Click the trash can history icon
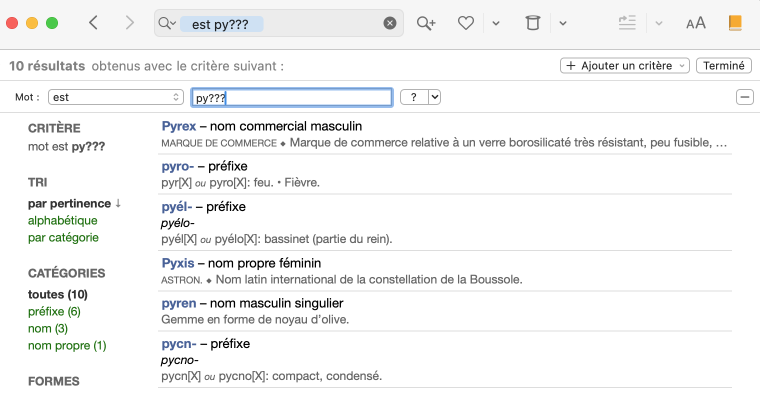This screenshot has width=760, height=394. (x=533, y=23)
